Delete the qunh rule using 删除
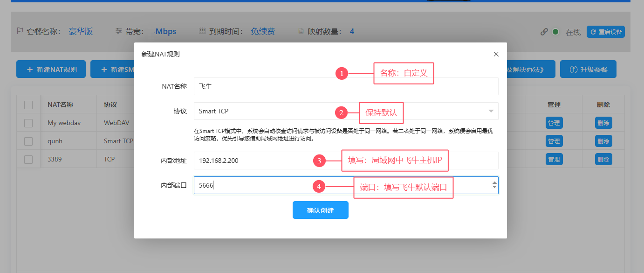 click(603, 141)
